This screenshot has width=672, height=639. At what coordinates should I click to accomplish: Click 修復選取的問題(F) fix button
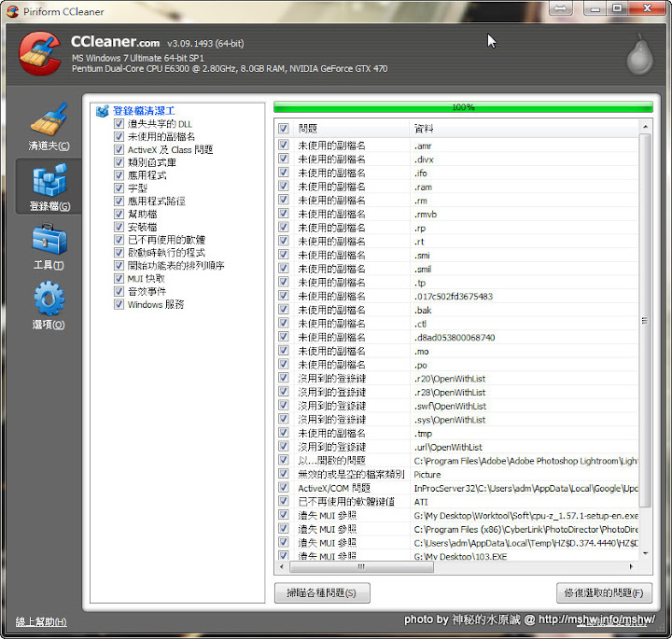[604, 593]
